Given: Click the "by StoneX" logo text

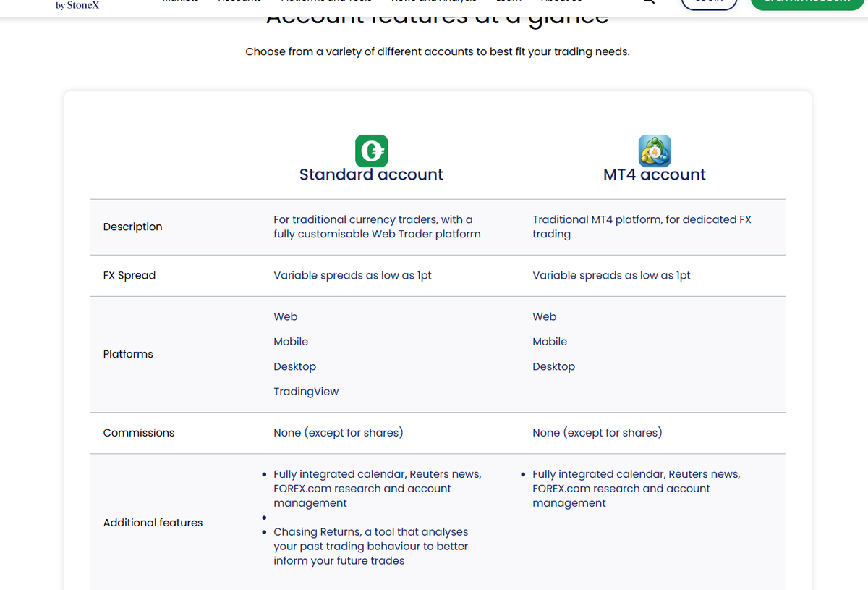Looking at the screenshot, I should tap(77, 5).
